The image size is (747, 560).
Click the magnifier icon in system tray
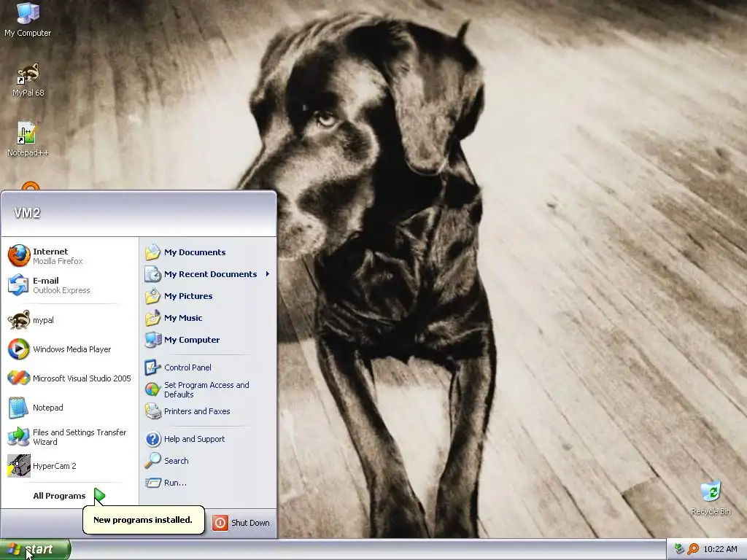693,549
